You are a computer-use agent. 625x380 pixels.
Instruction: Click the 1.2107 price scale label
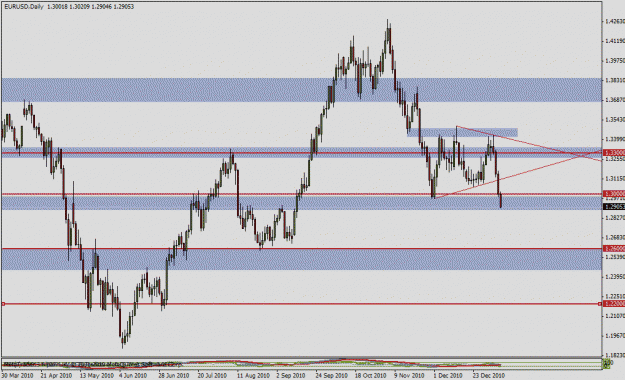pyautogui.click(x=615, y=316)
